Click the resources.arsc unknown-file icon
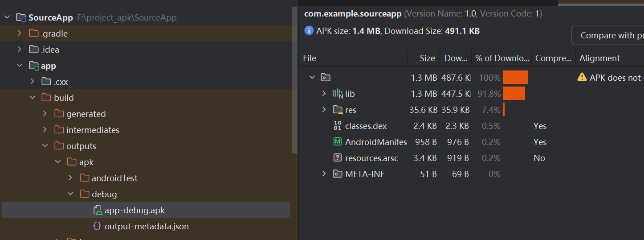Screen dimensions: 644x240 coord(337,158)
